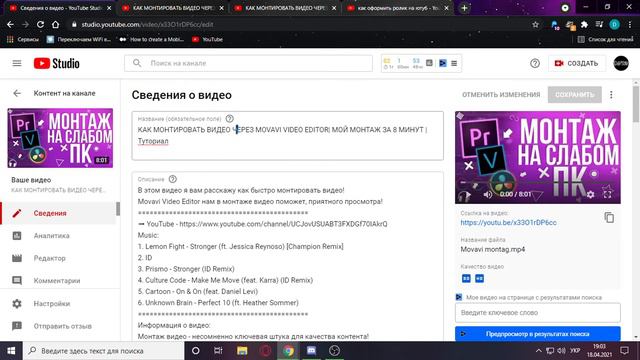Click inside the video title text field
This screenshot has height=360, width=640.
pos(287,136)
